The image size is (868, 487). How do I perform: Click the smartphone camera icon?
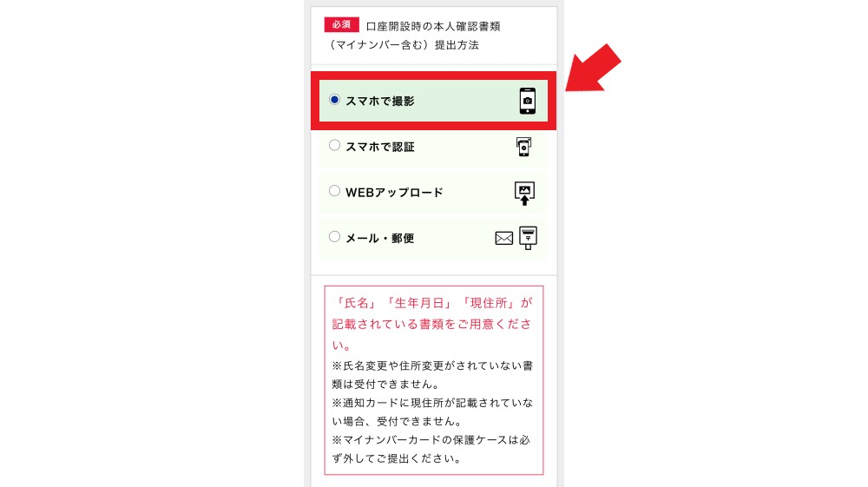click(528, 101)
